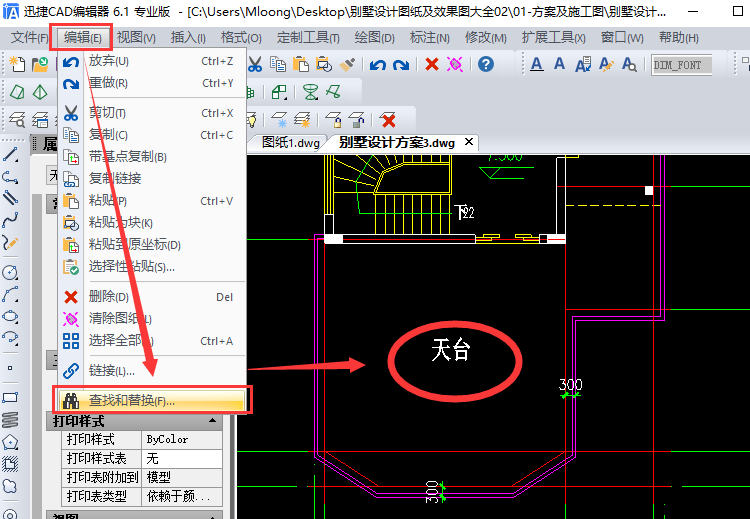The width and height of the screenshot is (750, 519).
Task: Click the Open file folder icon
Action: (40, 64)
